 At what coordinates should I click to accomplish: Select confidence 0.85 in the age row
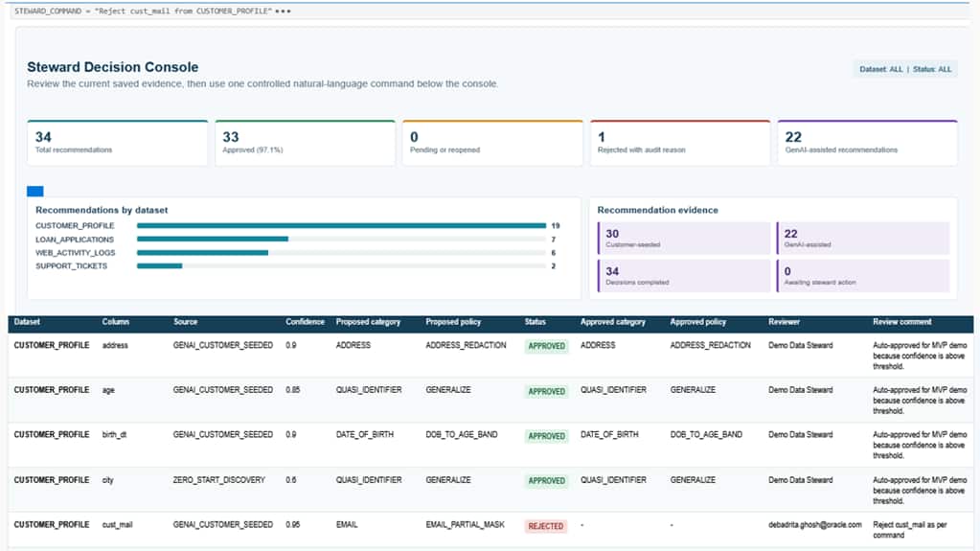[292, 390]
